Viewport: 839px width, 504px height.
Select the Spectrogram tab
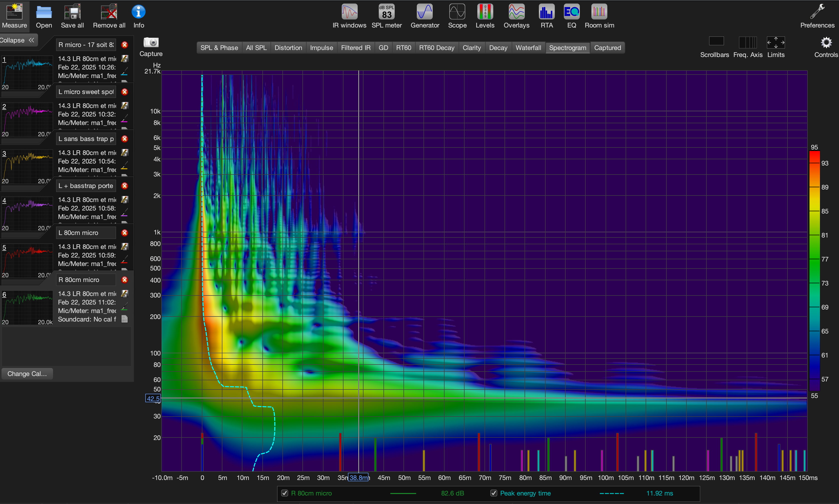(568, 48)
